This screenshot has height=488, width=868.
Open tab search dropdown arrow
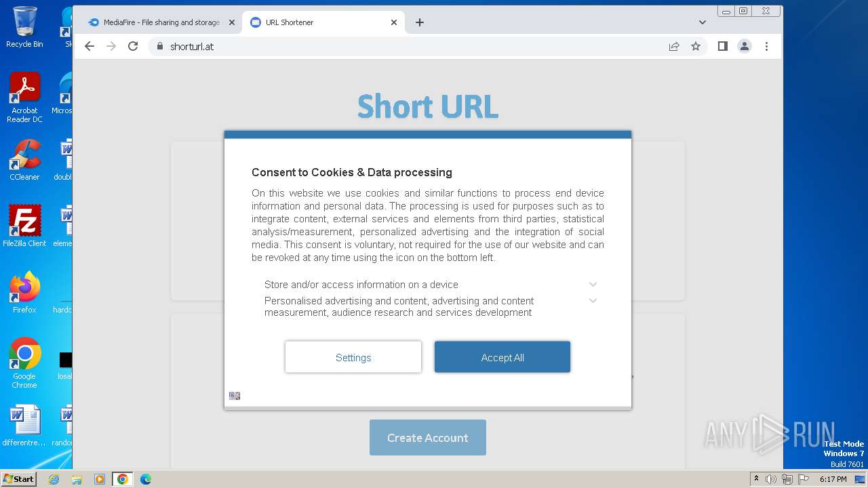coord(702,22)
